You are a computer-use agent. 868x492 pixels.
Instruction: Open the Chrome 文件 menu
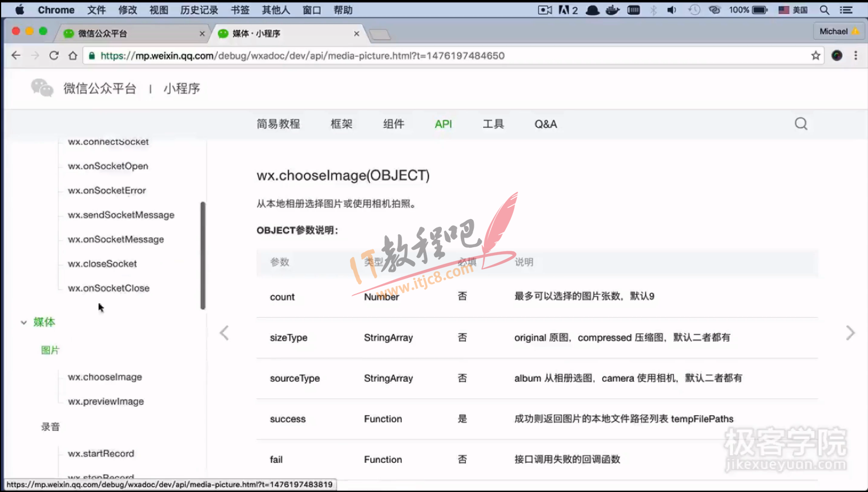point(96,10)
